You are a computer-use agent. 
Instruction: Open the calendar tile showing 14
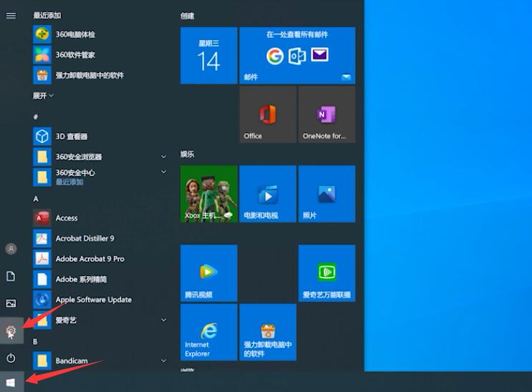208,56
